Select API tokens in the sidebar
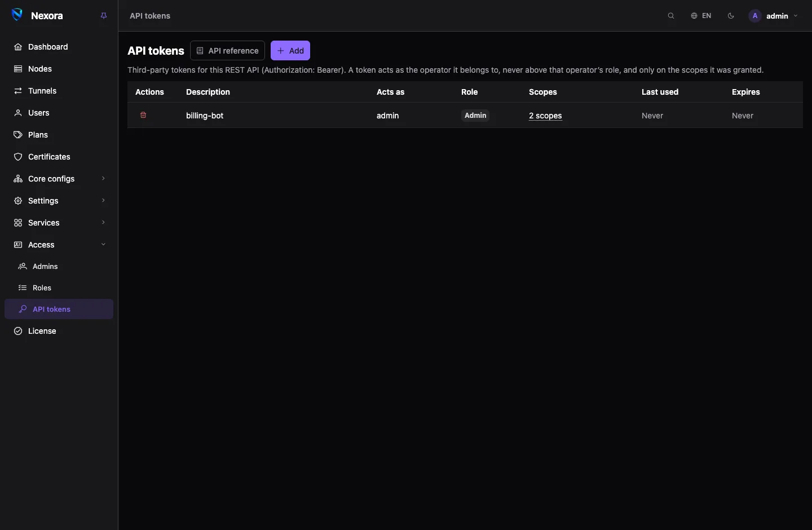 (x=59, y=309)
